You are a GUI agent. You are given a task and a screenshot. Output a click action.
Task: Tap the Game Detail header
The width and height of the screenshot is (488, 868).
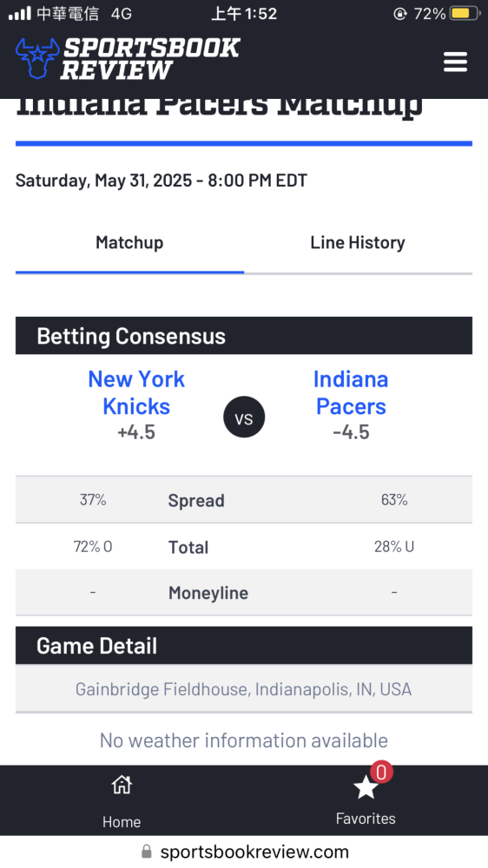coord(244,646)
